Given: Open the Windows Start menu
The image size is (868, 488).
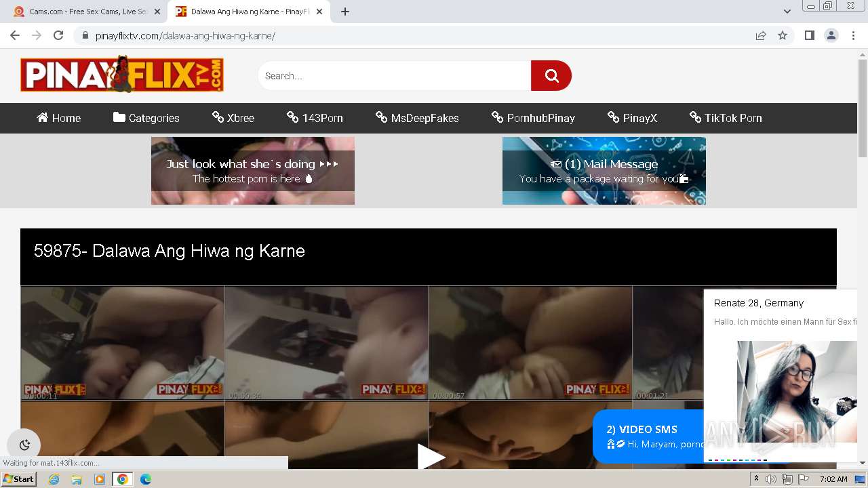Looking at the screenshot, I should (x=18, y=479).
